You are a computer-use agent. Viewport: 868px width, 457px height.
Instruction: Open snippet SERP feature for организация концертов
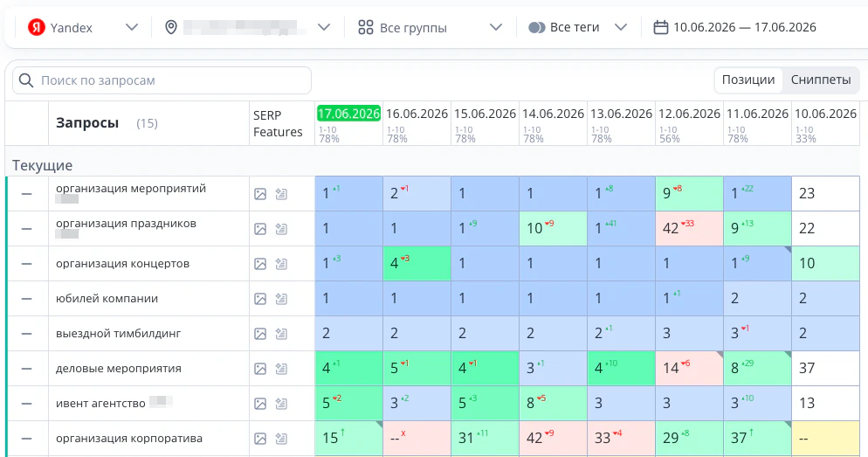click(x=281, y=264)
